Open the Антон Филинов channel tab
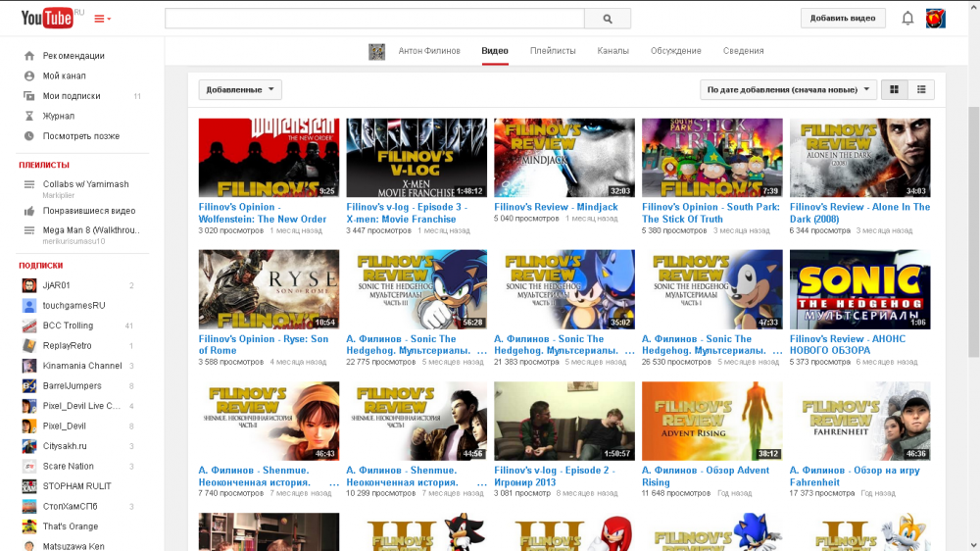980x551 pixels. click(x=429, y=51)
